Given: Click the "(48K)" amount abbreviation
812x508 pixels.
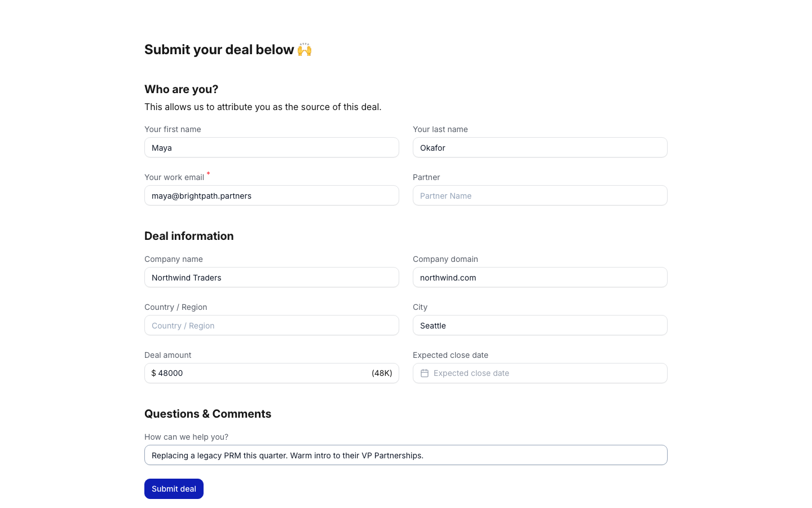Looking at the screenshot, I should tap(382, 373).
